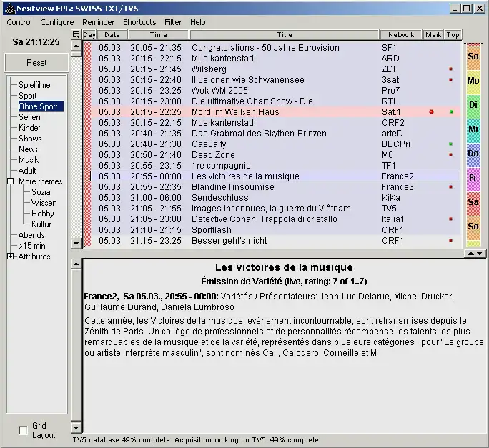The width and height of the screenshot is (489, 448).
Task: Select the Adult filter shortcut
Action: [27, 171]
